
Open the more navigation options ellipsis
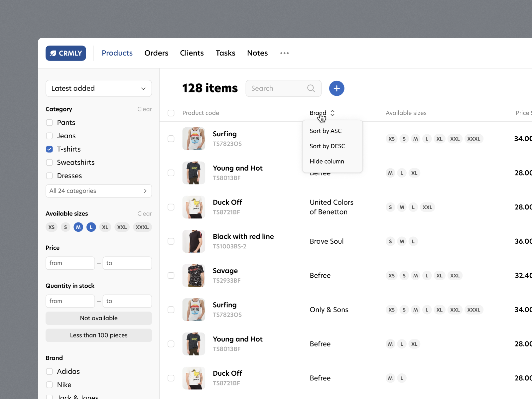tap(284, 53)
